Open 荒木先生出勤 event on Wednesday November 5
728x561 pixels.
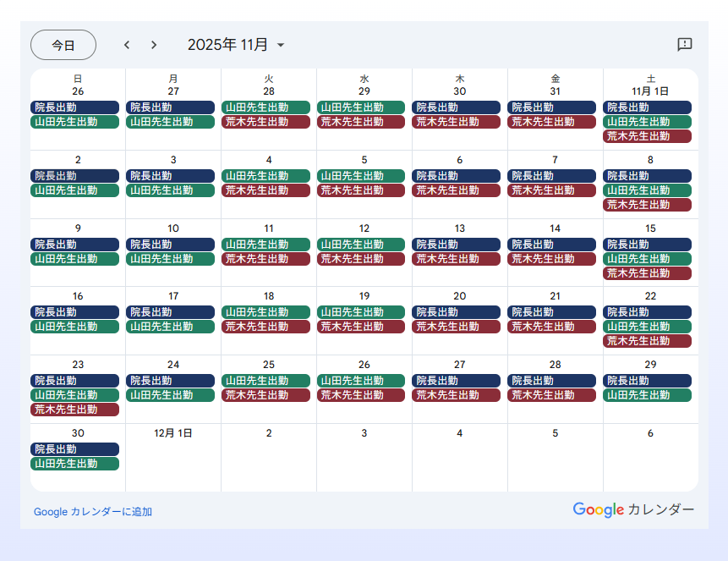tap(361, 190)
